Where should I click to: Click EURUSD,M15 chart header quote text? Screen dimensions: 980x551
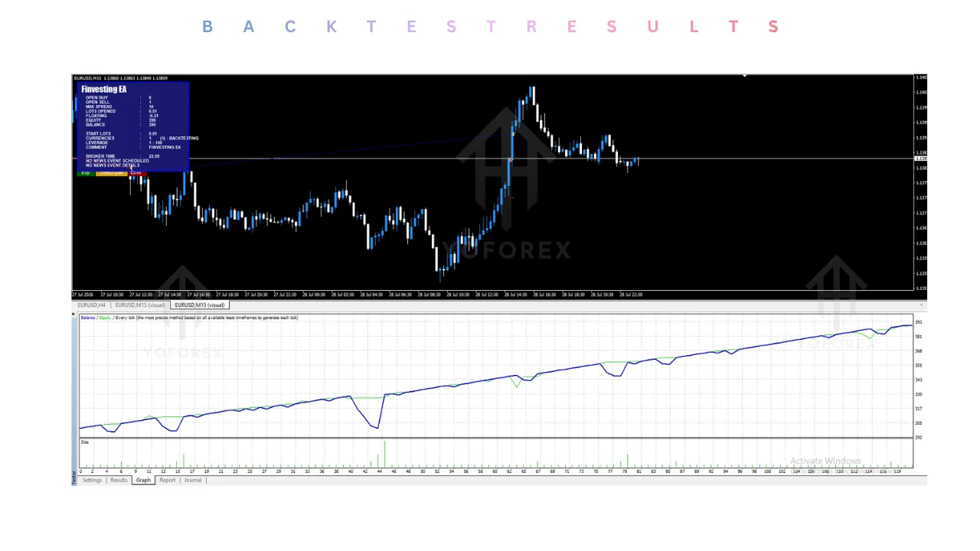pos(121,78)
